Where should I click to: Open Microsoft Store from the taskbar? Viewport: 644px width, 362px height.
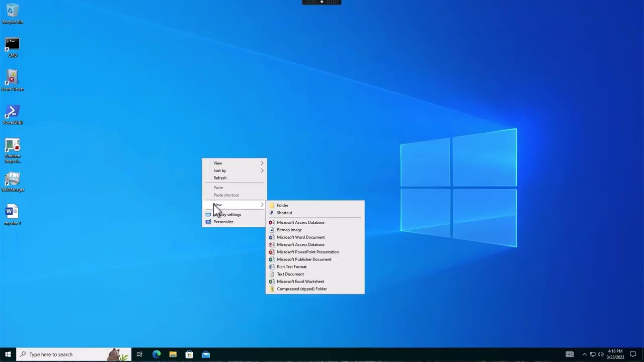(x=189, y=354)
